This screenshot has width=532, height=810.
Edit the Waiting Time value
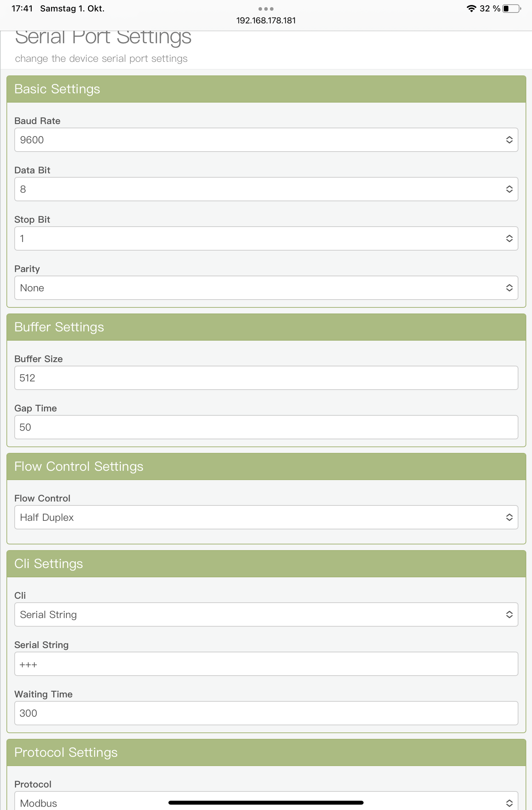pos(266,713)
